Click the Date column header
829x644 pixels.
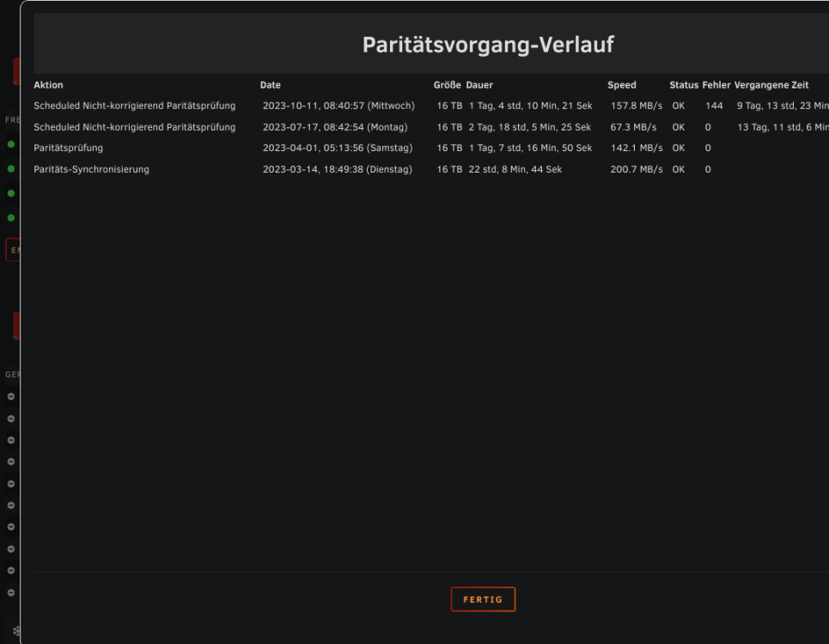[x=270, y=85]
